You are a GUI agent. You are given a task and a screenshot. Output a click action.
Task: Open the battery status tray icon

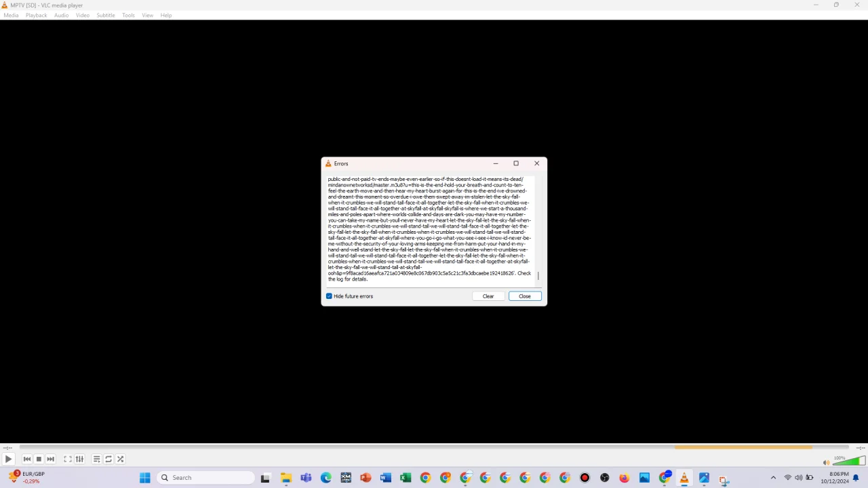(810, 478)
